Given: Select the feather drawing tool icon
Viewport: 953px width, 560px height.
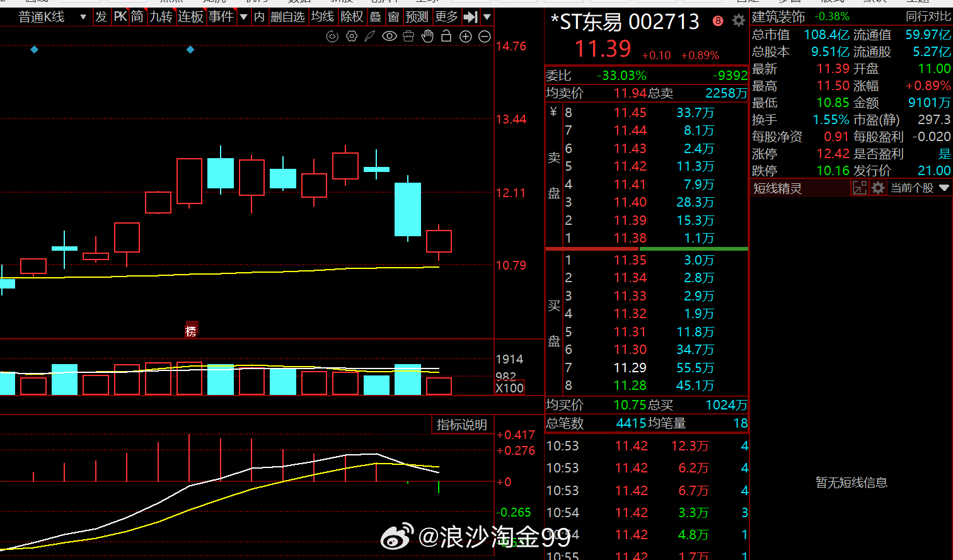Looking at the screenshot, I should [x=370, y=37].
